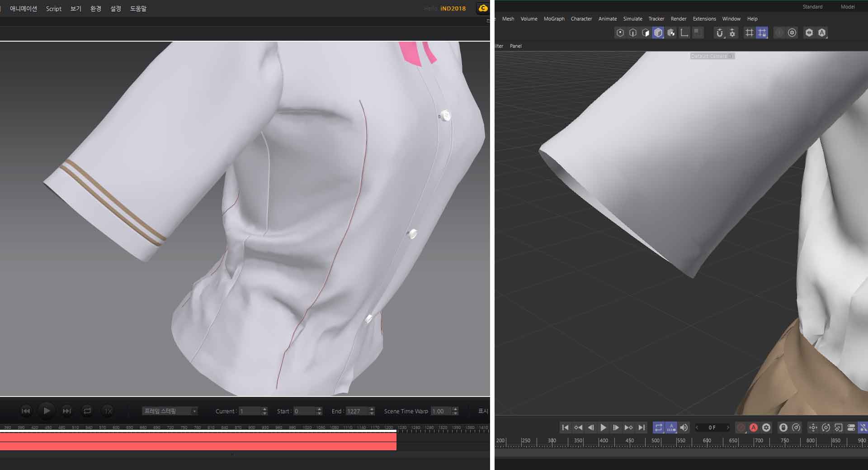Open the 설정 menu
The image size is (868, 470).
point(116,9)
